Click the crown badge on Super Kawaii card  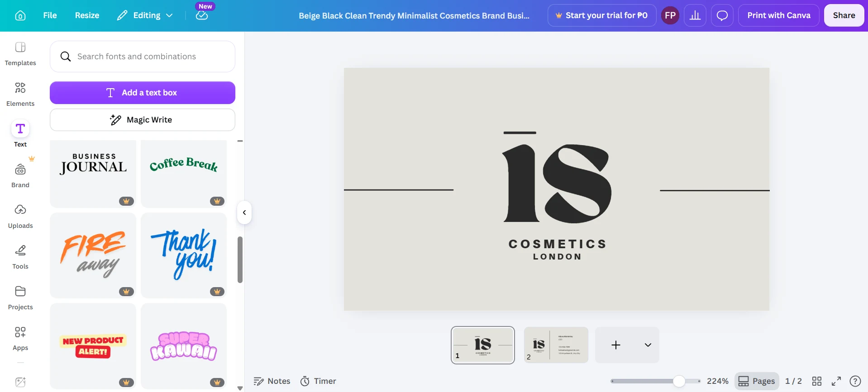coord(217,383)
